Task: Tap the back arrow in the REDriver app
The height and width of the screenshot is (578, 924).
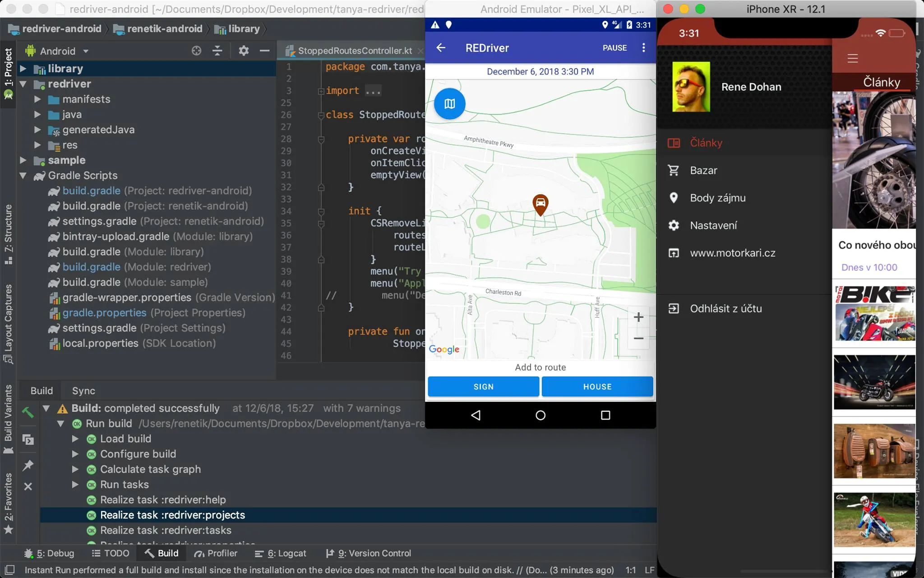Action: tap(441, 47)
